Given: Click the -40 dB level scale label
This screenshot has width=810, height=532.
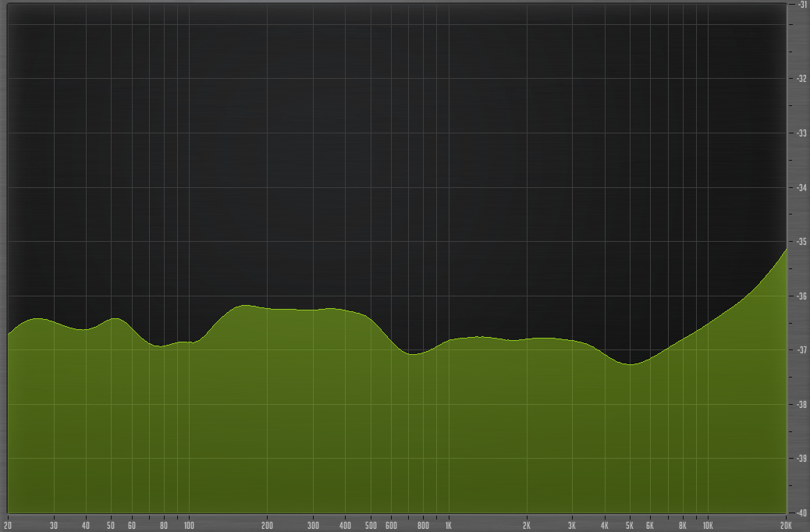Looking at the screenshot, I should [x=801, y=512].
